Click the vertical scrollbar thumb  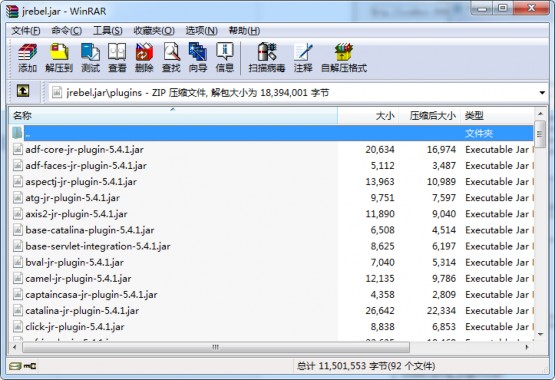540,134
